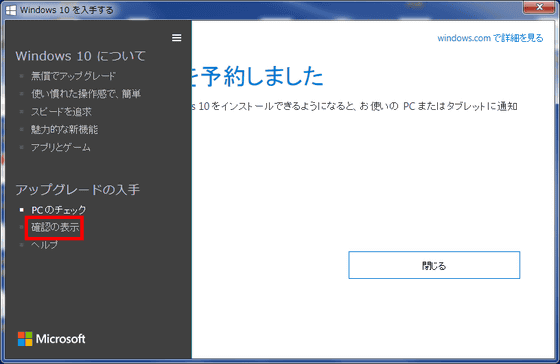Click the 閉じる button

click(434, 265)
